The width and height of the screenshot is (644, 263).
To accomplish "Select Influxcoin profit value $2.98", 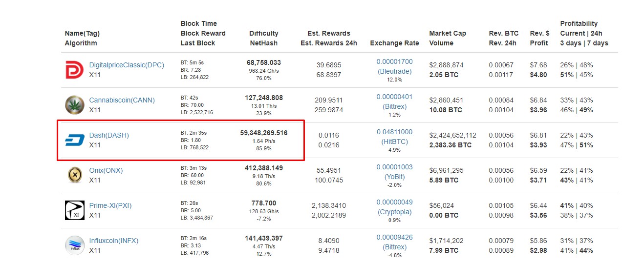I will point(538,250).
